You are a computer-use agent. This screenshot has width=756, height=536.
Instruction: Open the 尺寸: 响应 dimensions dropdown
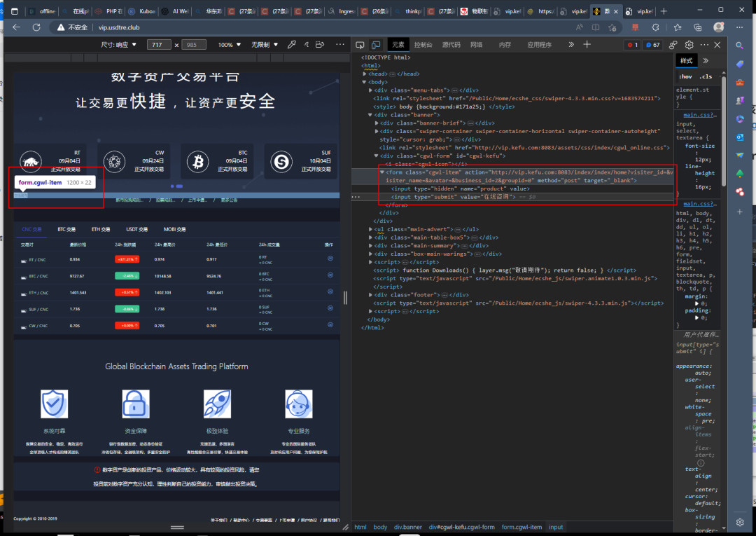pos(118,45)
